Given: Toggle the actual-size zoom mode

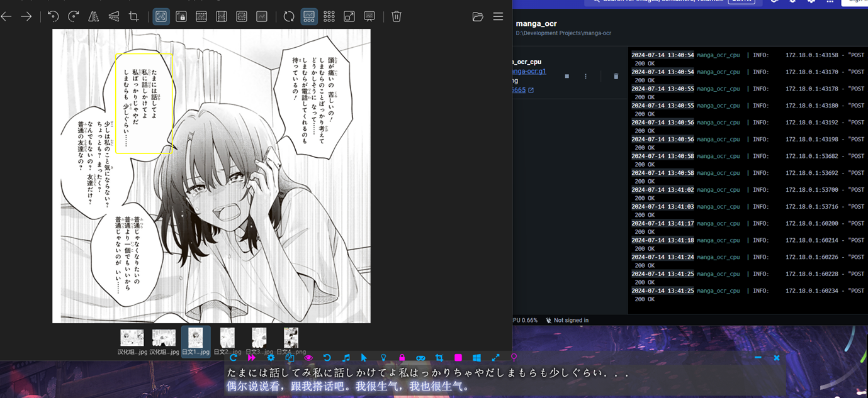Looking at the screenshot, I should (262, 16).
